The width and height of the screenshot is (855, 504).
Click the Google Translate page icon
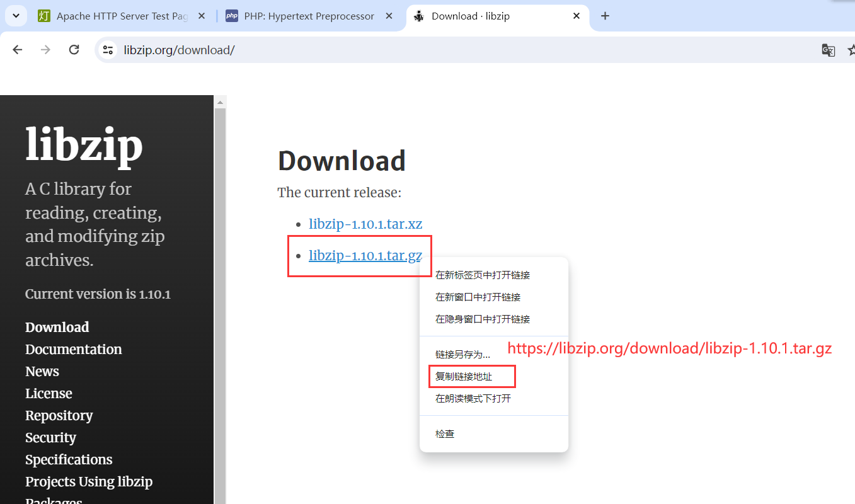[x=829, y=50]
